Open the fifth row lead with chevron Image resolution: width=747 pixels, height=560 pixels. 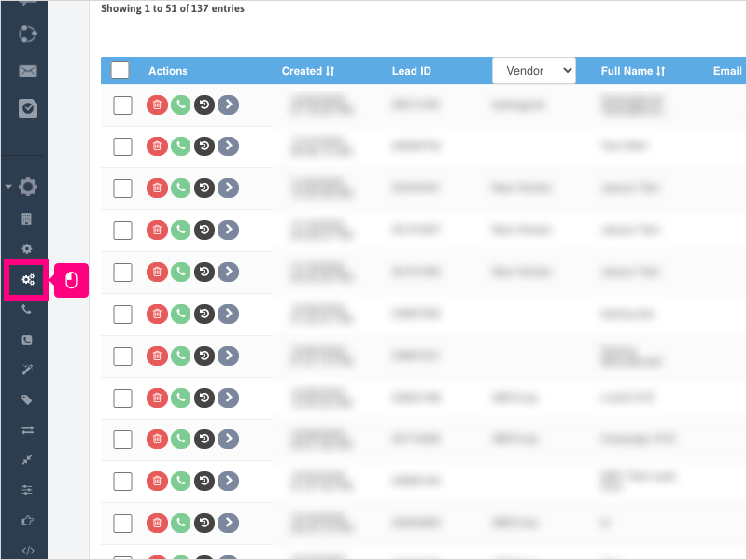[228, 272]
